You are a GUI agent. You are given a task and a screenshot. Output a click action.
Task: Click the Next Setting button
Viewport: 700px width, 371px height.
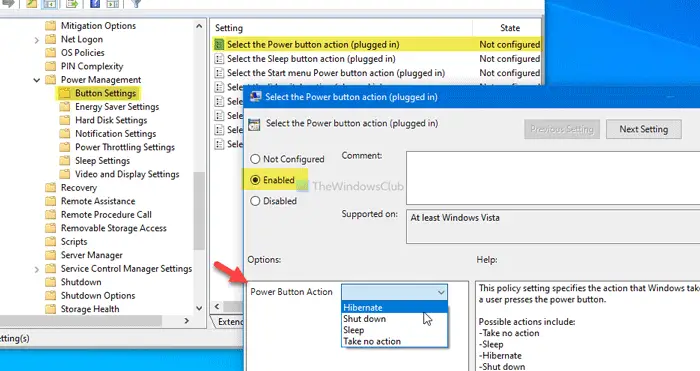click(x=643, y=129)
